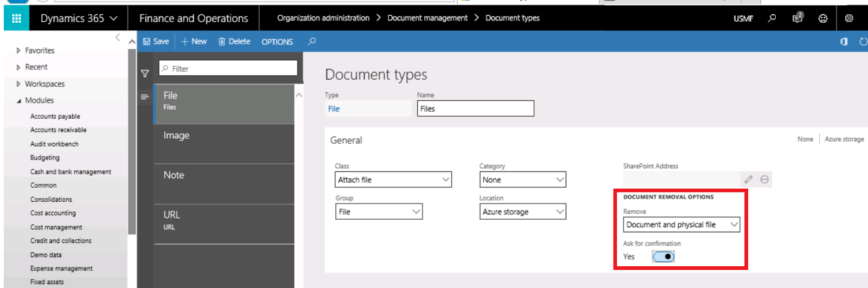
Task: Click the Filter input field
Action: tap(228, 68)
